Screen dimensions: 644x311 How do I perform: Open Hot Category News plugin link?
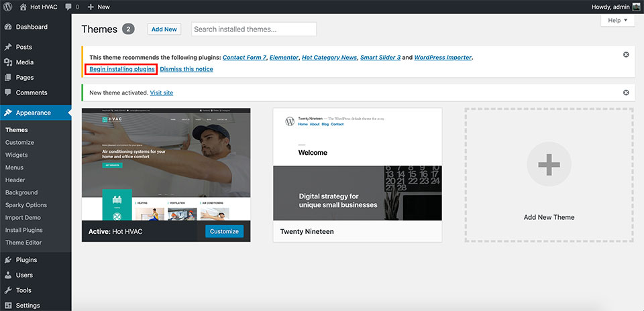tap(329, 58)
